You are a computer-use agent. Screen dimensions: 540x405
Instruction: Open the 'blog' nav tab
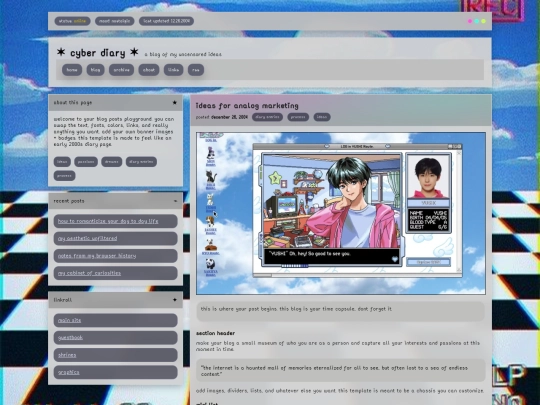pyautogui.click(x=95, y=70)
